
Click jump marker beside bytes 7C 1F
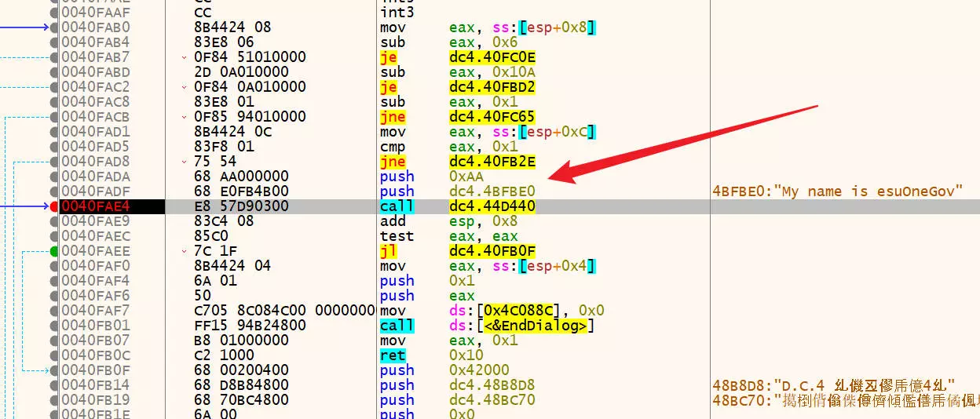(x=185, y=251)
